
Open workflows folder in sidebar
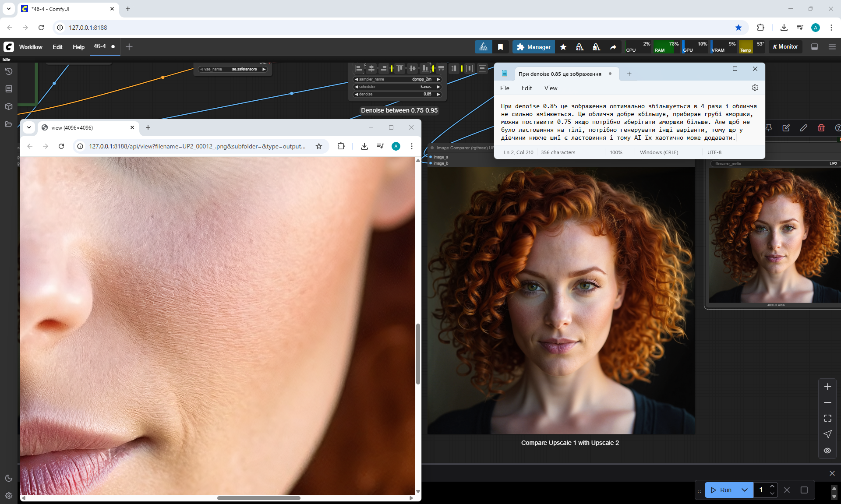8,124
